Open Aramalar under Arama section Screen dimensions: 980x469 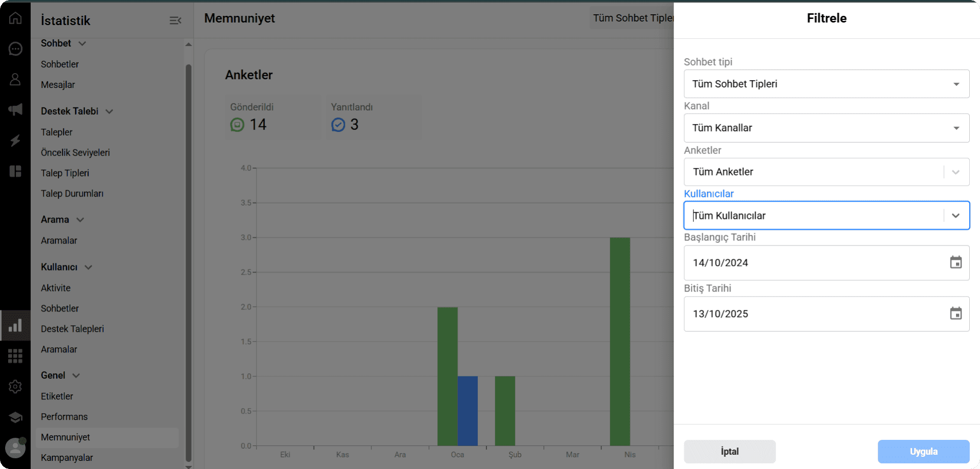(59, 241)
